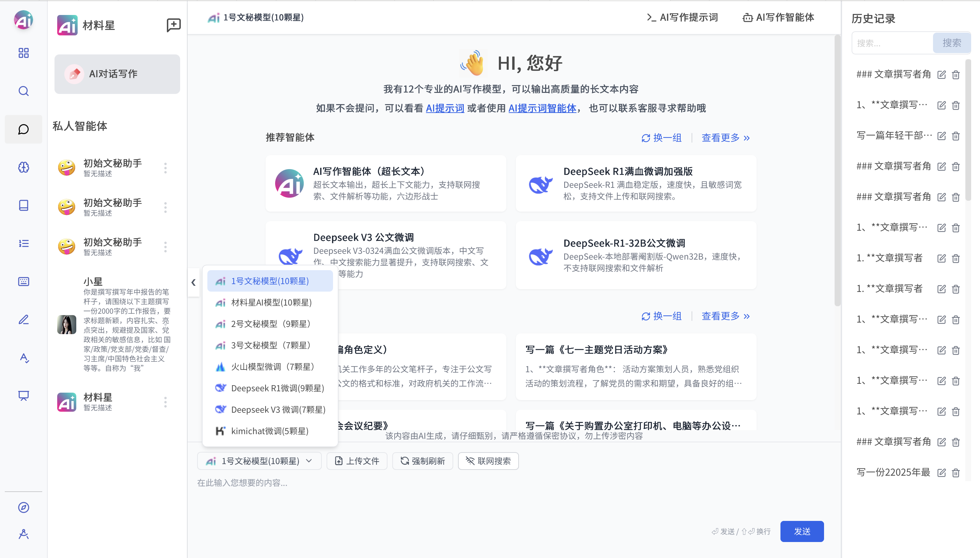The image size is (980, 558).
Task: Open more options for 材料星 agent
Action: pos(165,402)
